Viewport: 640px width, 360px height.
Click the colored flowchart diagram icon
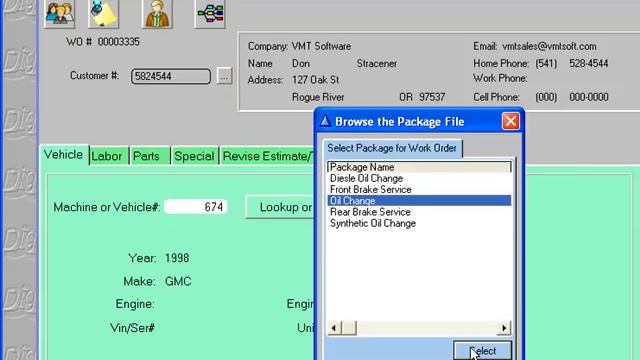[x=210, y=13]
